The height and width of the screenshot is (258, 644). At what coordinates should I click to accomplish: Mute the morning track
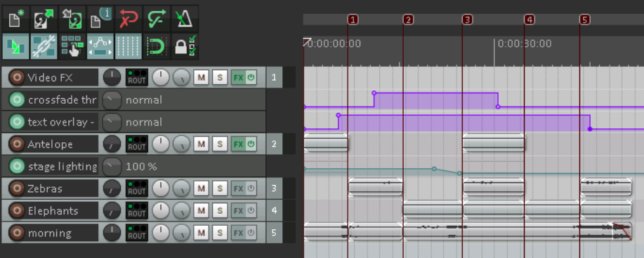tap(201, 233)
